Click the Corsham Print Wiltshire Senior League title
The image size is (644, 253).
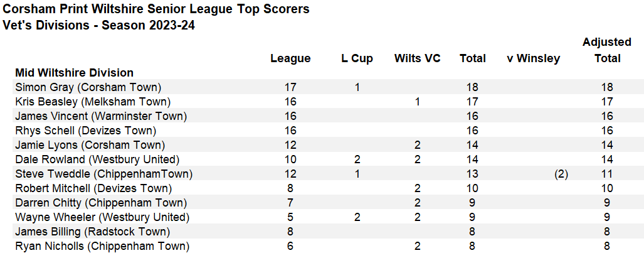click(156, 9)
